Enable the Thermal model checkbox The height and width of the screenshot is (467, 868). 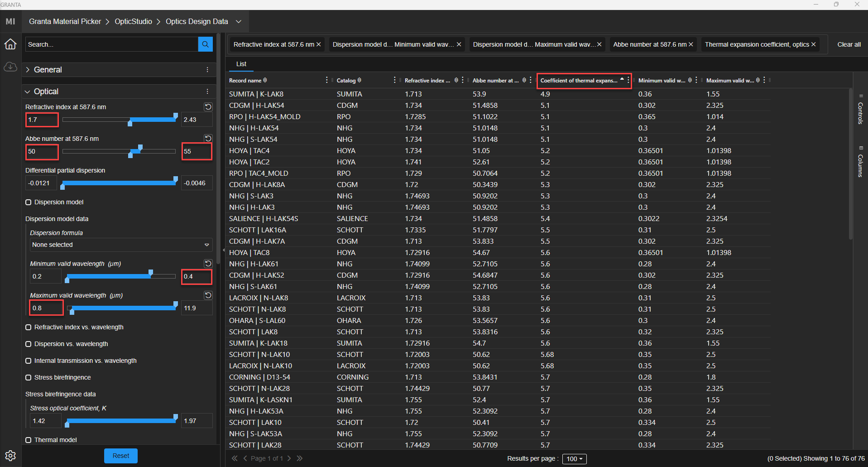tap(29, 440)
